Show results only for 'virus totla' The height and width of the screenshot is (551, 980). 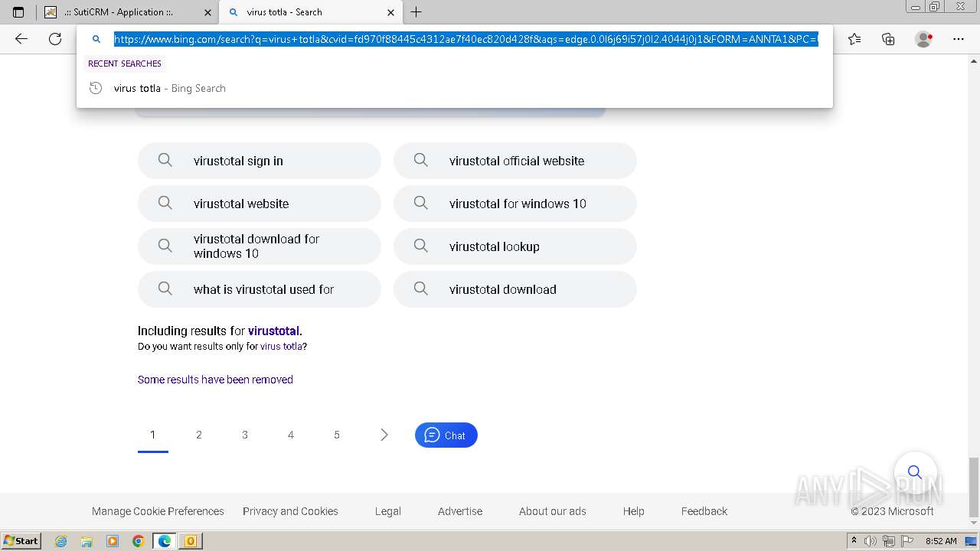coord(281,347)
